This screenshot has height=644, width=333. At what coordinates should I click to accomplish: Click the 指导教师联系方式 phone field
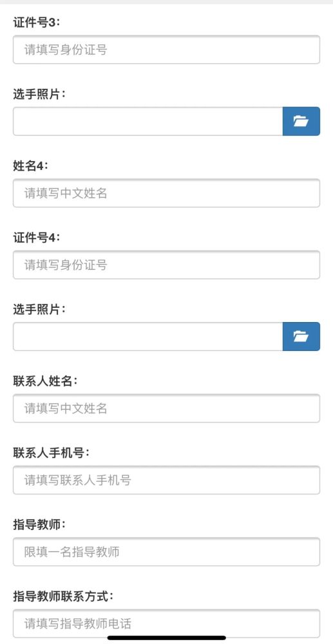point(166,623)
